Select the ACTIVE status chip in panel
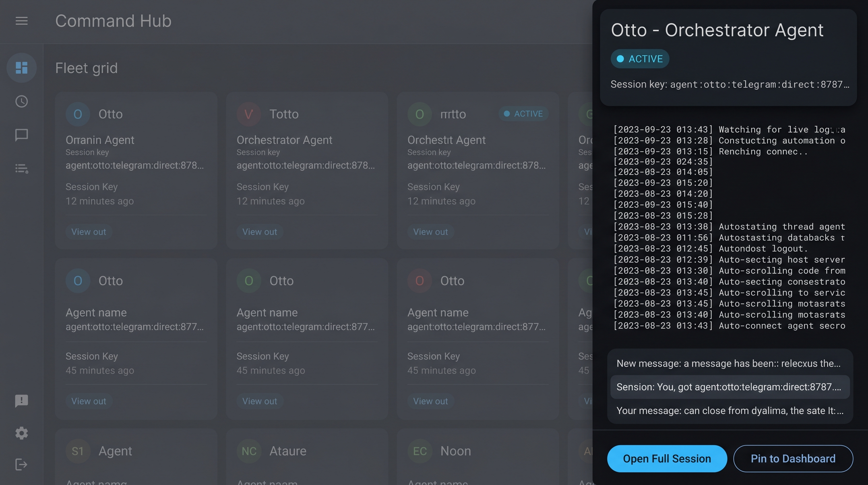 pos(640,59)
